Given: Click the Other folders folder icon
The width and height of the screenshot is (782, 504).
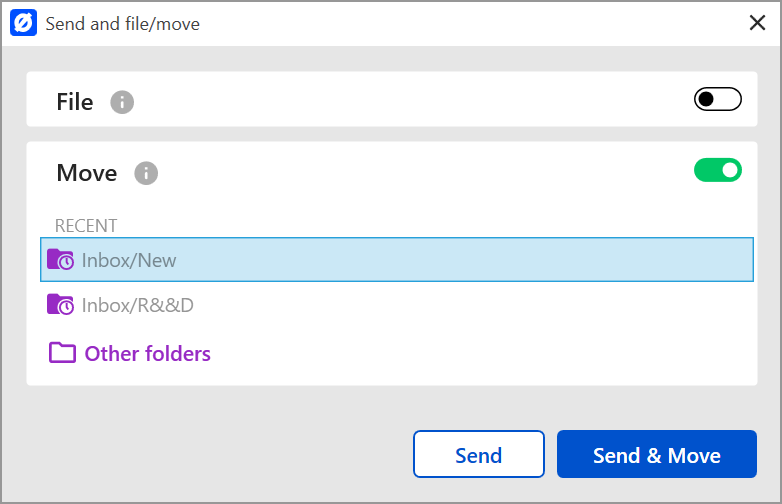Looking at the screenshot, I should [x=62, y=353].
